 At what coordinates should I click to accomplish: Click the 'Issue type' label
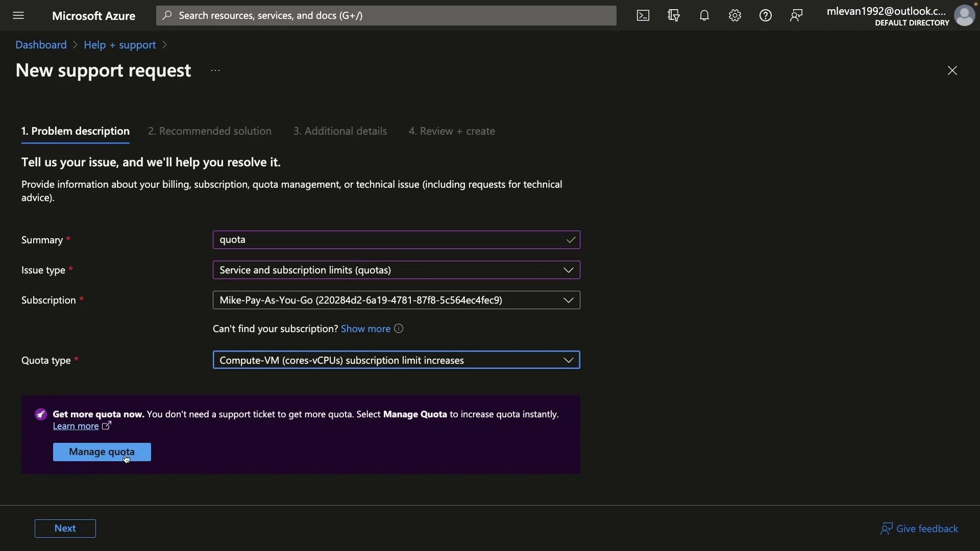(x=43, y=270)
